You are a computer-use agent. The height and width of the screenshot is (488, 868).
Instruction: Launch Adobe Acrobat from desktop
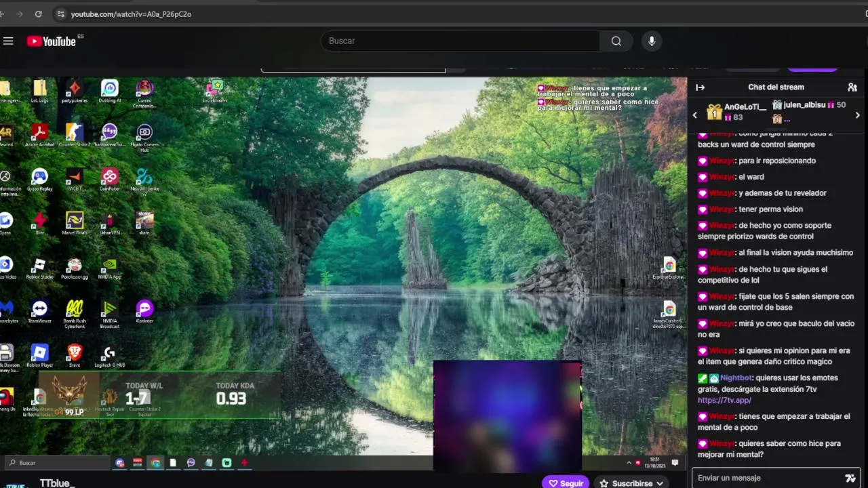point(40,136)
